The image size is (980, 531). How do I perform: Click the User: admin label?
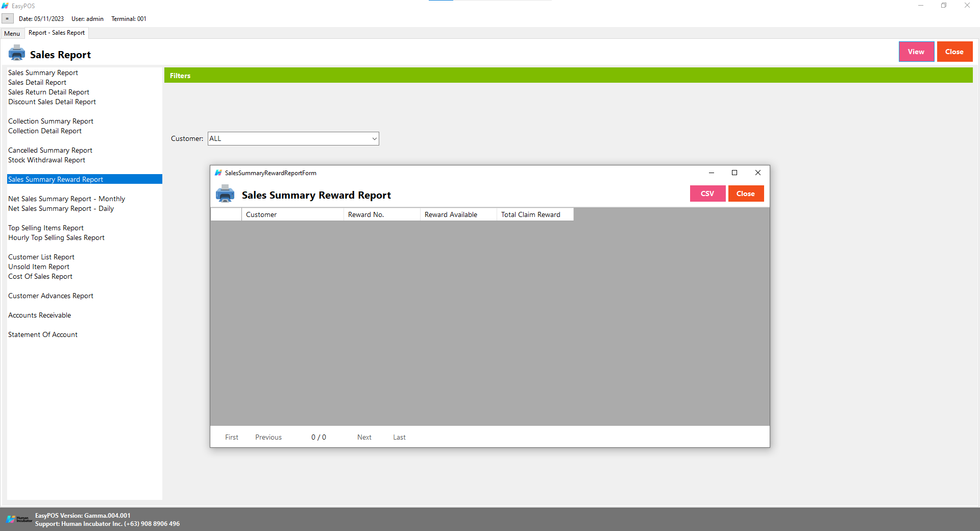pyautogui.click(x=87, y=19)
